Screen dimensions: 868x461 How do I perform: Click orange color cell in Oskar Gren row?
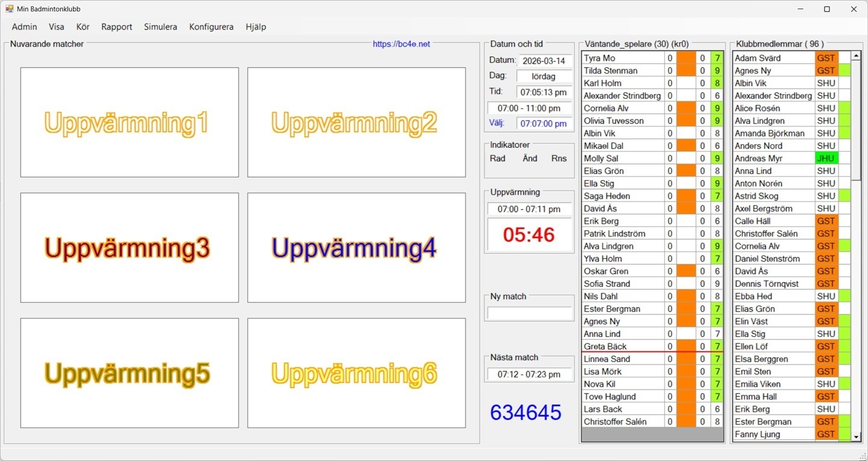(686, 271)
